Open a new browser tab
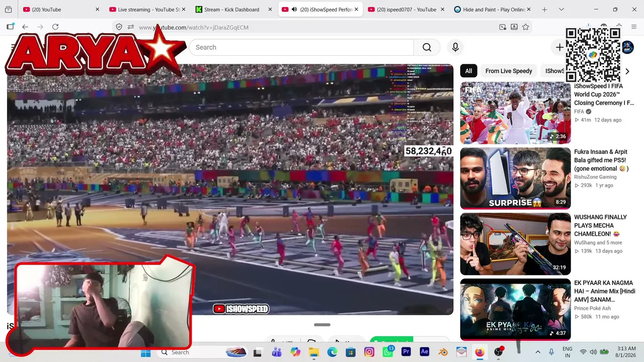 544,10
